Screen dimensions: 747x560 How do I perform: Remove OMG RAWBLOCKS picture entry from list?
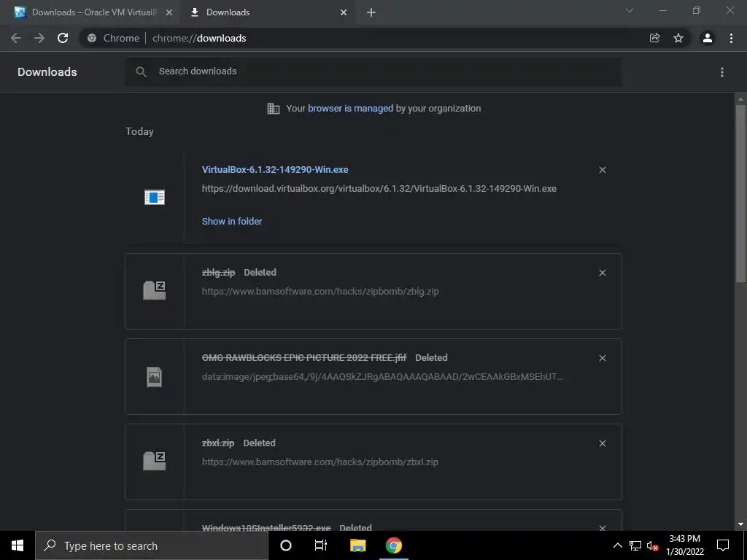(x=602, y=358)
